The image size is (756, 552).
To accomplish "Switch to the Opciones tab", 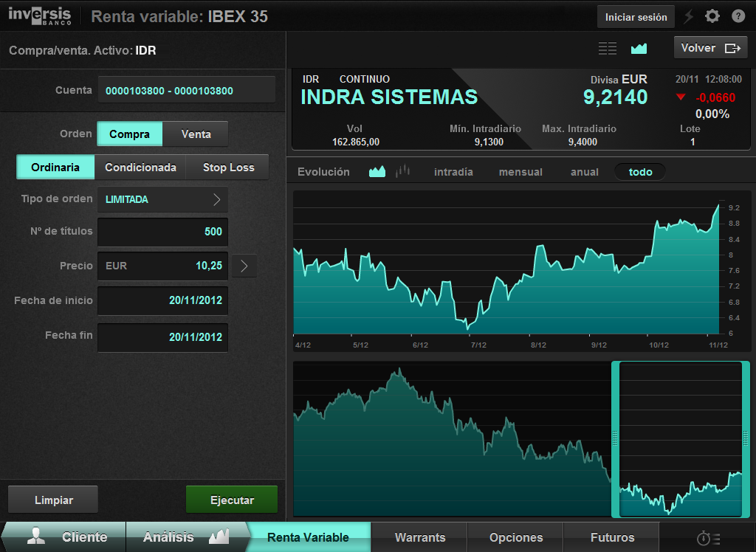I will [515, 537].
